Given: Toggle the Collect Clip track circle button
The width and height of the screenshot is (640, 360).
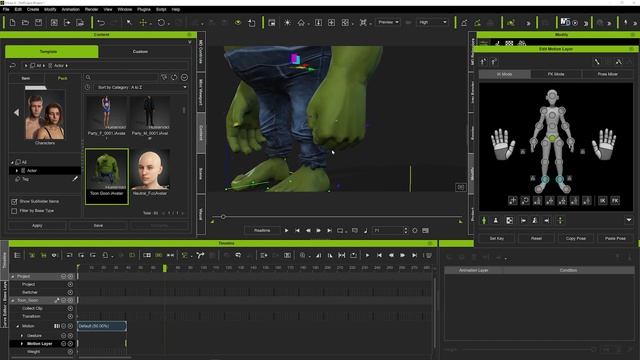Looking at the screenshot, I should pos(70,308).
